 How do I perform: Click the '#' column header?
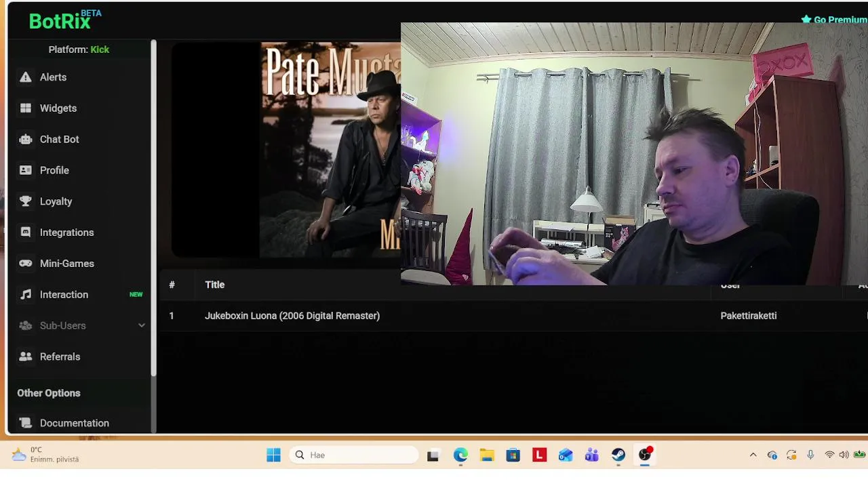pos(172,285)
